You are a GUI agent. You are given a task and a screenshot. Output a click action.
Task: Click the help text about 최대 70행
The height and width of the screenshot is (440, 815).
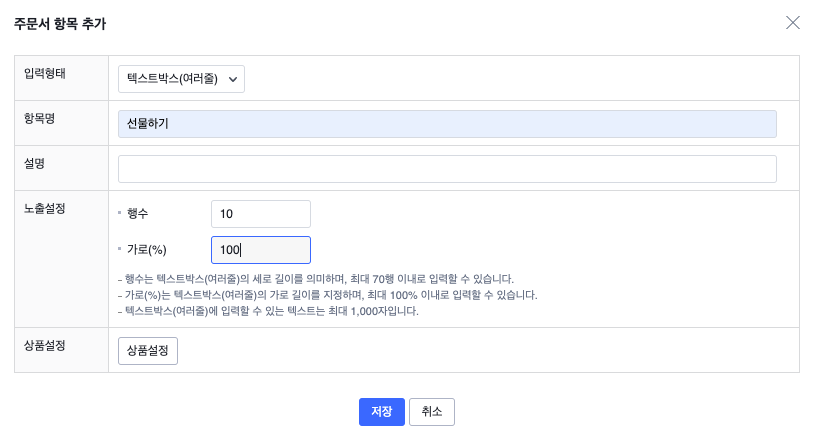point(316,279)
